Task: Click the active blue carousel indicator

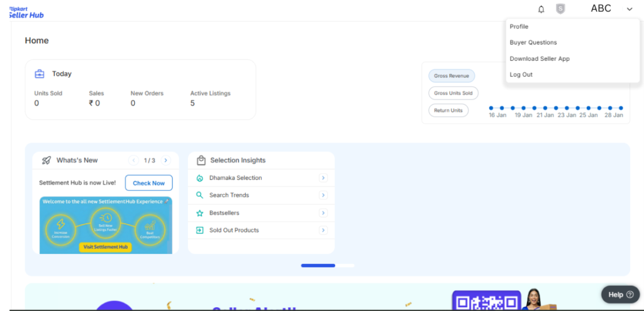Action: (318, 266)
